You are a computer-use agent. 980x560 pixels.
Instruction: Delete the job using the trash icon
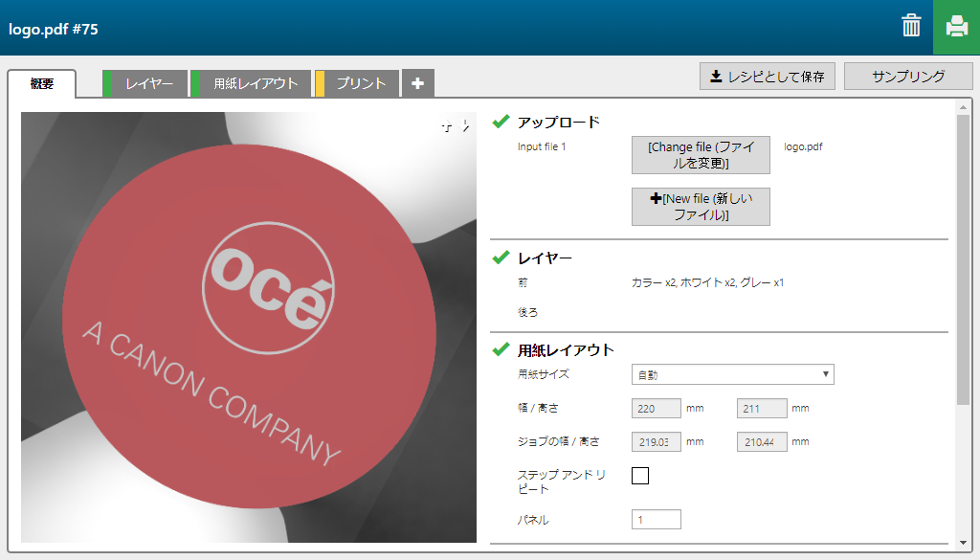911,26
